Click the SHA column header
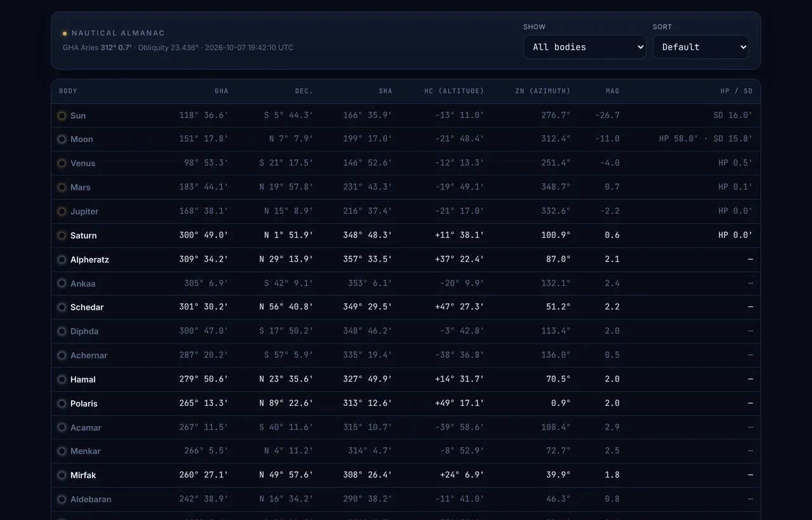Image resolution: width=812 pixels, height=520 pixels. (386, 91)
